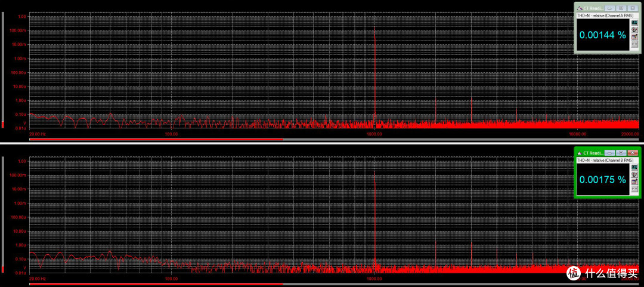Minimize the Channel A CT Reading window
Image resolution: width=644 pixels, height=287 pixels.
[x=609, y=8]
